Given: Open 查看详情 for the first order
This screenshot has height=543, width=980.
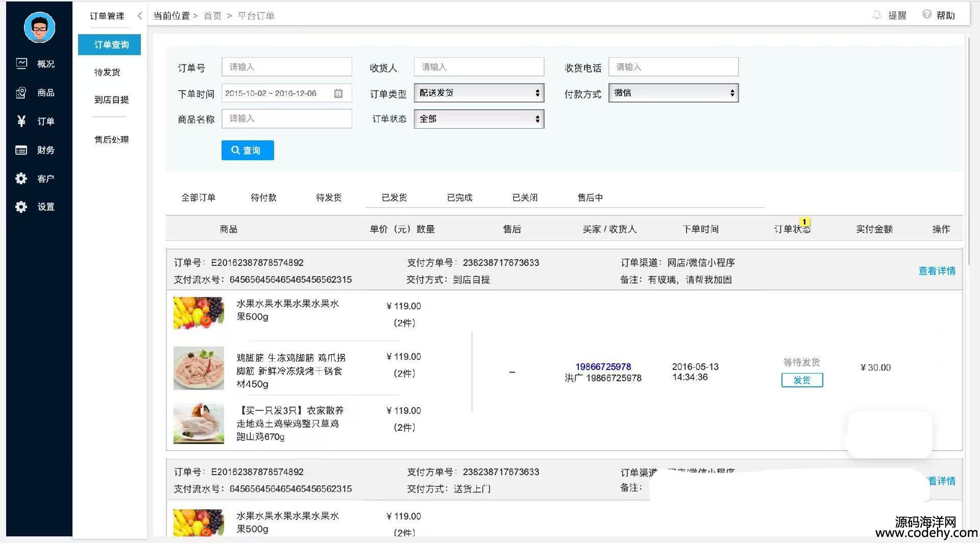Looking at the screenshot, I should (x=937, y=271).
